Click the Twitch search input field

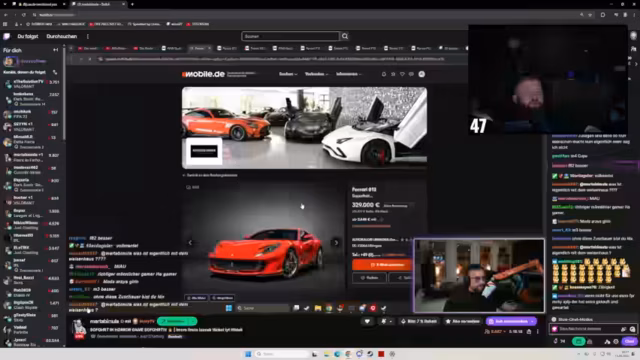291,36
